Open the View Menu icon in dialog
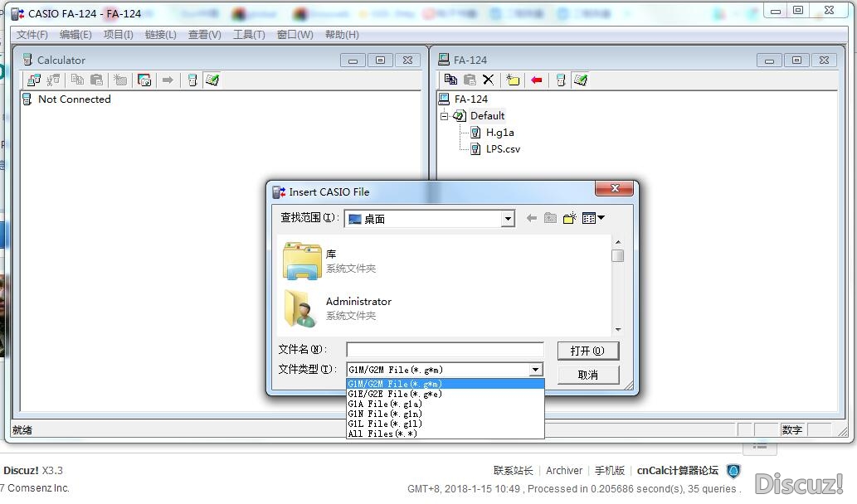The width and height of the screenshot is (857, 504). click(593, 218)
